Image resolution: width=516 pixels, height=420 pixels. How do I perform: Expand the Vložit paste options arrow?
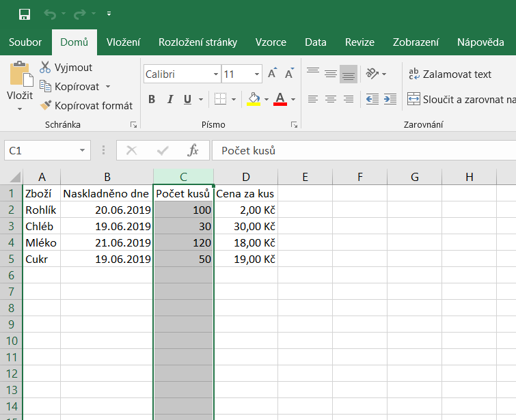20,109
